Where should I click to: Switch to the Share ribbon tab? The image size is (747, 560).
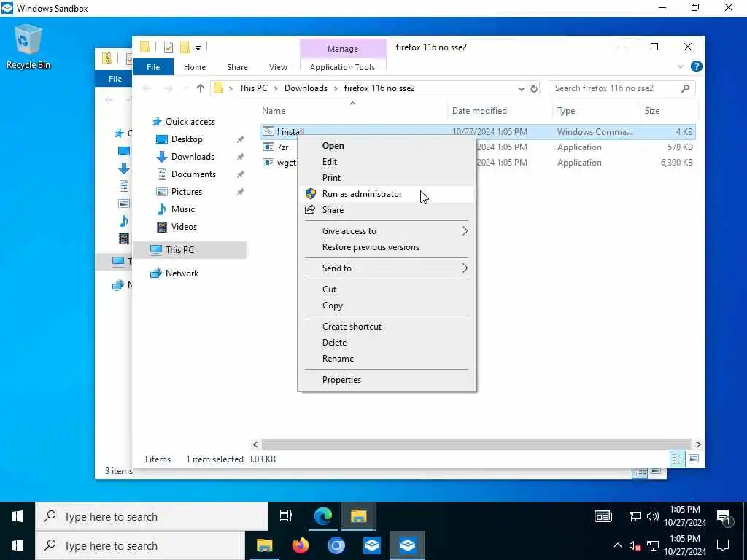click(237, 67)
